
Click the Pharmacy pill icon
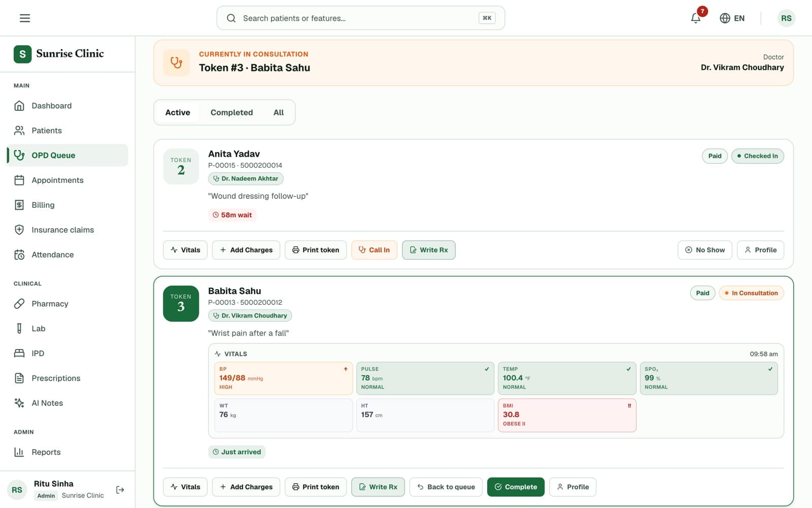[19, 304]
